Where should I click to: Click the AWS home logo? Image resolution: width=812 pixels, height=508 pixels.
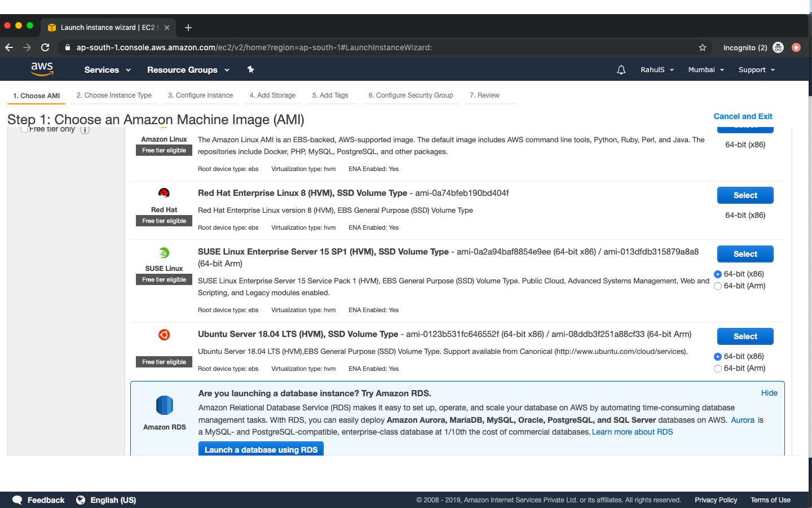coord(42,69)
